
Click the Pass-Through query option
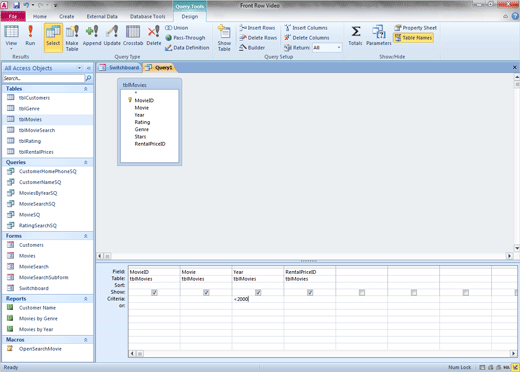[x=185, y=38]
